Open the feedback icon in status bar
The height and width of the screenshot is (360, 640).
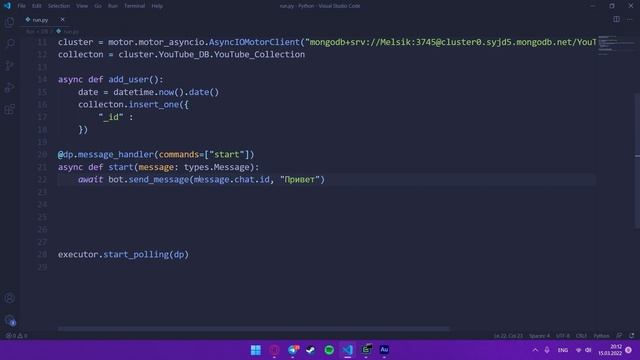[x=620, y=336]
